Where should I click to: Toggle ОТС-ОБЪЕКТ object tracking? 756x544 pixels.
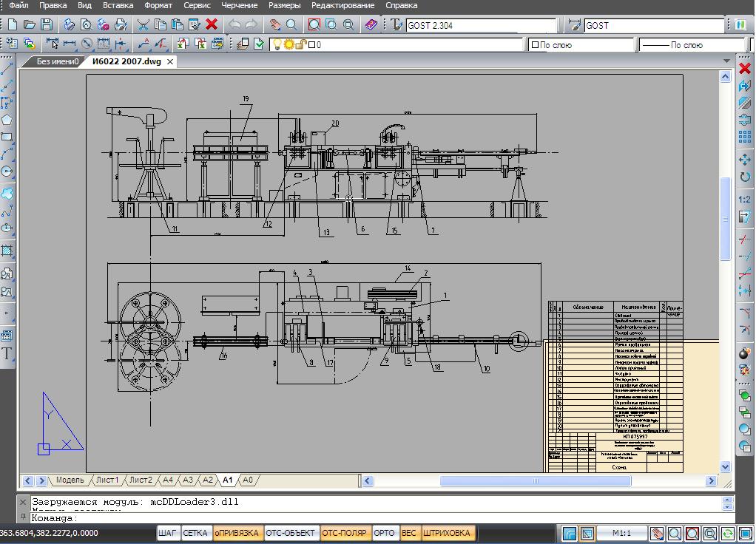click(290, 533)
